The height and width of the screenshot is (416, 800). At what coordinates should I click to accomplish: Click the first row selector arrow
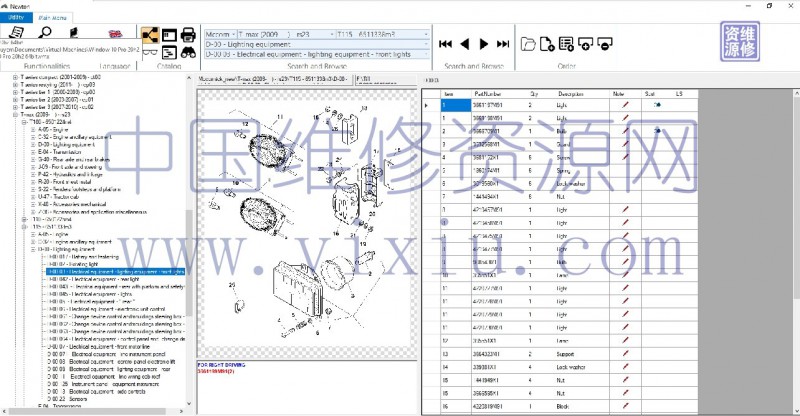(x=427, y=105)
